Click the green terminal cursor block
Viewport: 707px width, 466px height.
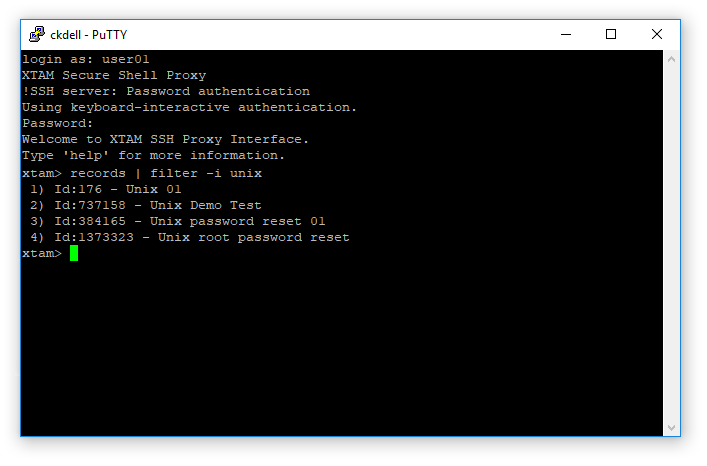coord(74,254)
